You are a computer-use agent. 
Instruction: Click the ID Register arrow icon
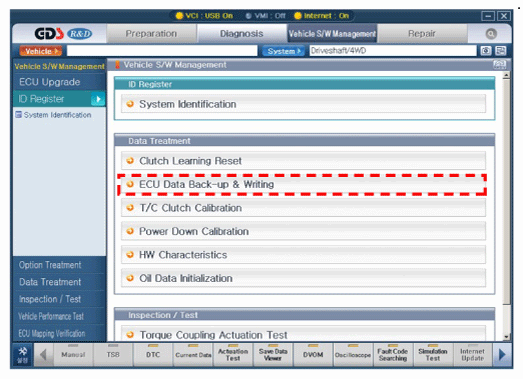(x=98, y=99)
